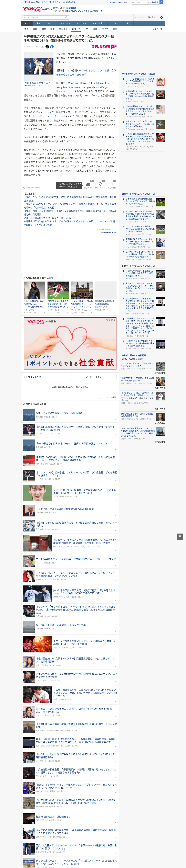
Task: Click the Yahoo! JAPAN News logo
Action: click(37, 9)
